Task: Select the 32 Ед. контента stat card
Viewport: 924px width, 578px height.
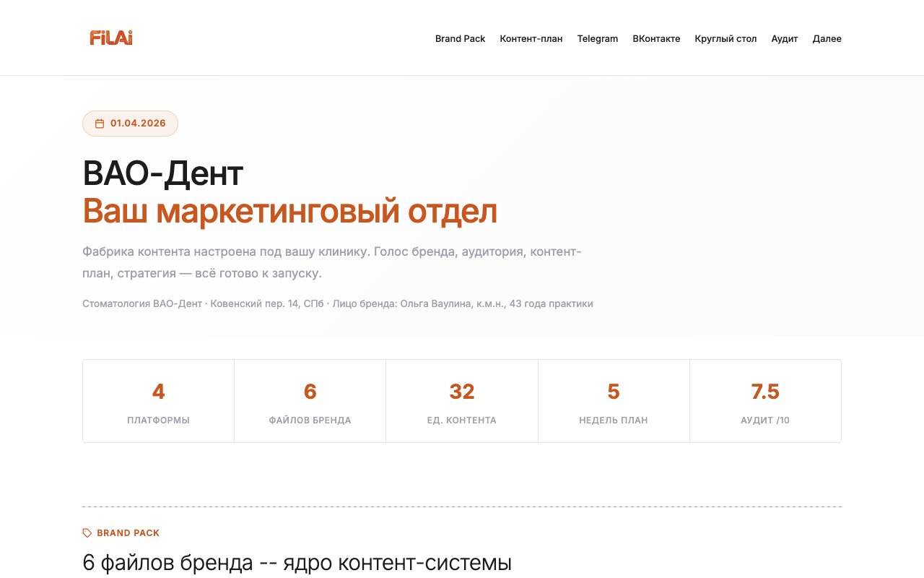Action: tap(462, 401)
